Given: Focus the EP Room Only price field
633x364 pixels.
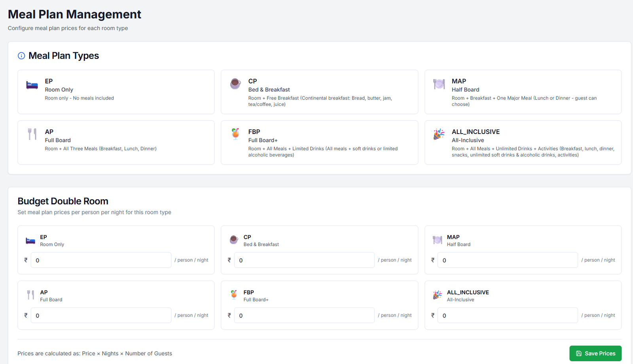Looking at the screenshot, I should (101, 260).
